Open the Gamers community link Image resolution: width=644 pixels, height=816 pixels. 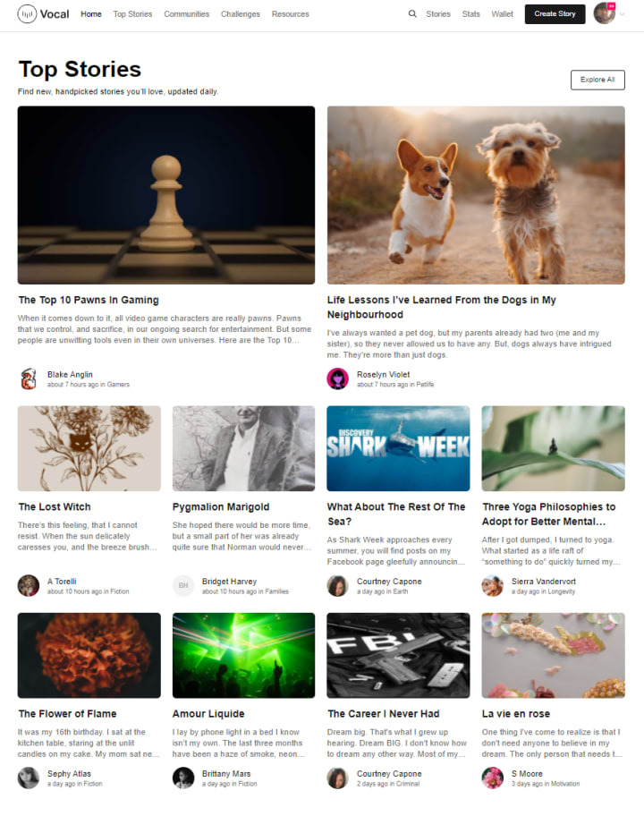tap(118, 385)
